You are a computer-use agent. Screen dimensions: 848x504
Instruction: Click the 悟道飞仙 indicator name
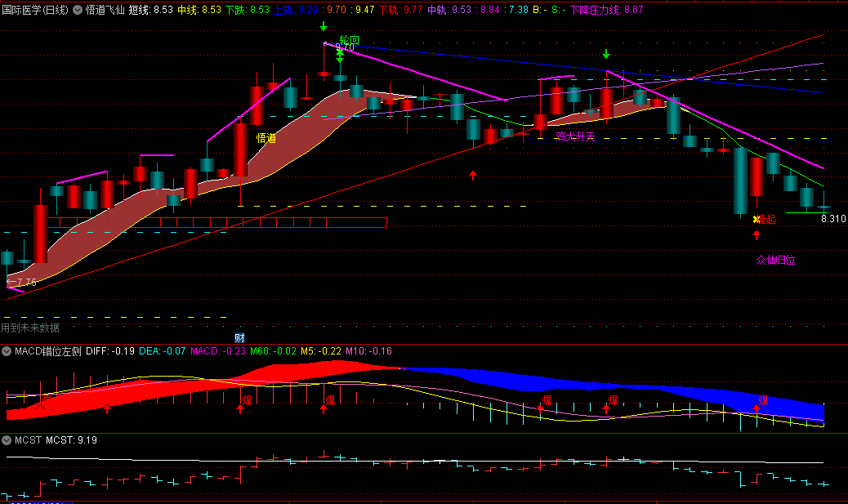click(x=105, y=10)
